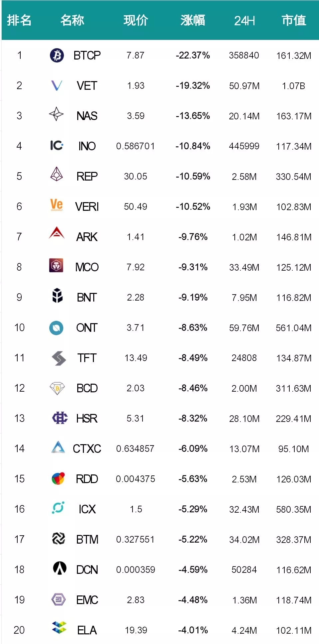This screenshot has width=319, height=644.
Task: Sort by the 市值 column header
Action: coord(294,21)
